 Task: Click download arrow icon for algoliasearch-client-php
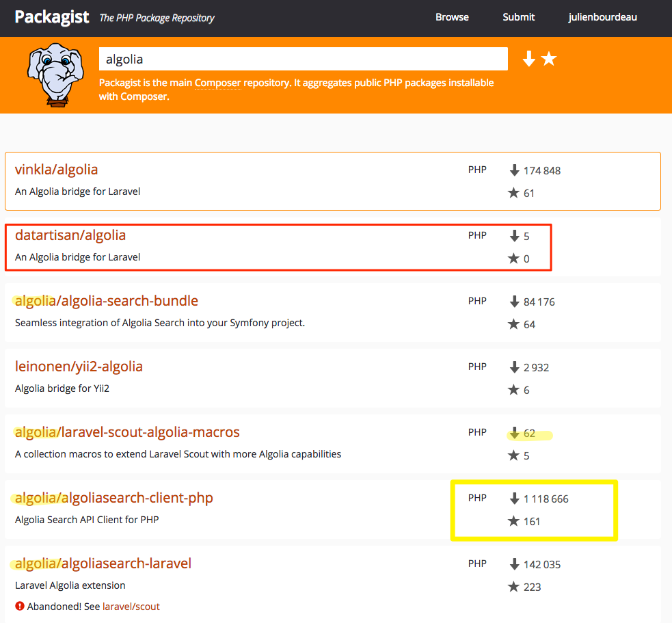click(514, 499)
